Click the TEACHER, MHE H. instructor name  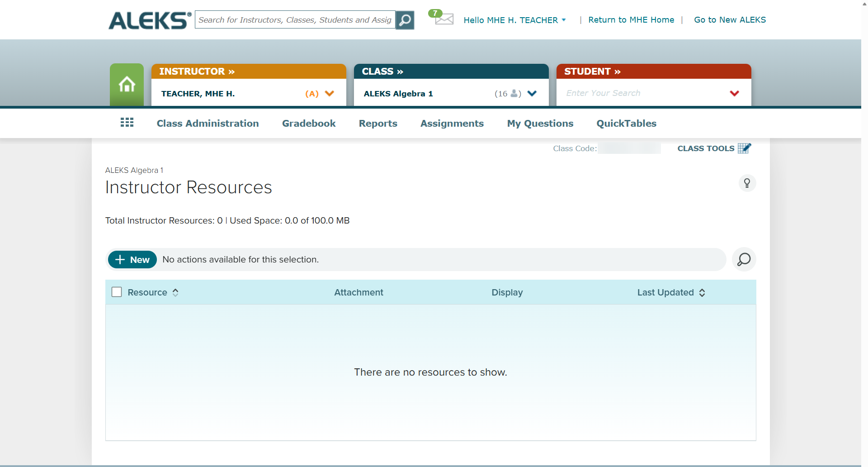[198, 94]
